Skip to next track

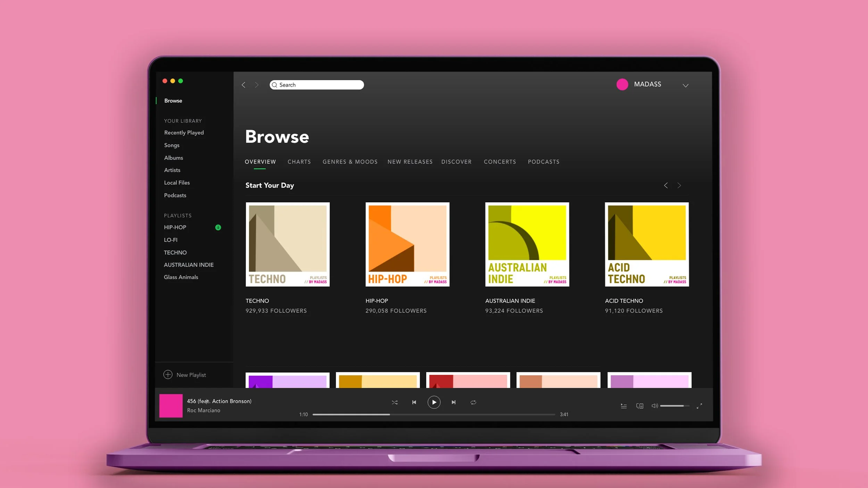[x=453, y=402]
